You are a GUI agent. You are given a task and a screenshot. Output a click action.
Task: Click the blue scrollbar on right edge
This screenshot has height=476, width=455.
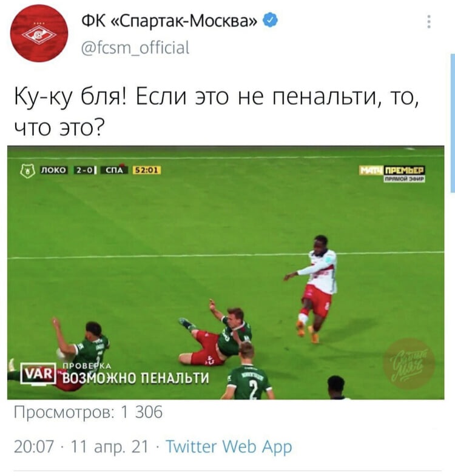(452, 123)
